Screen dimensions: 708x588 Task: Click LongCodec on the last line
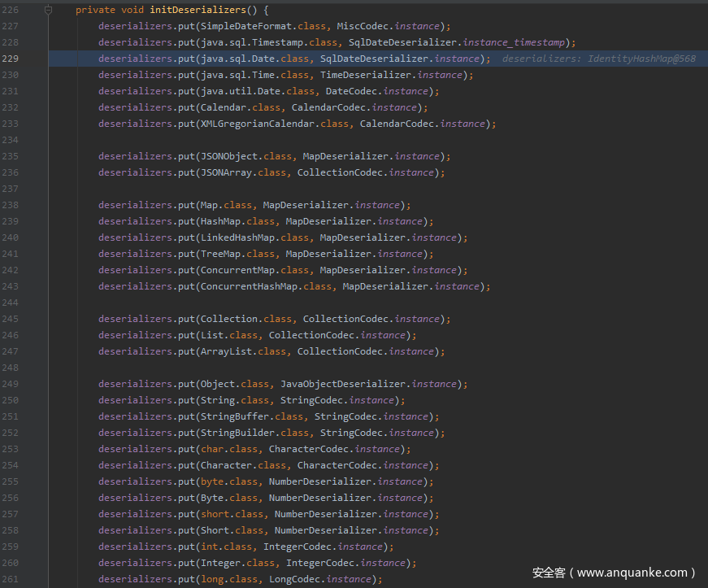click(x=294, y=579)
